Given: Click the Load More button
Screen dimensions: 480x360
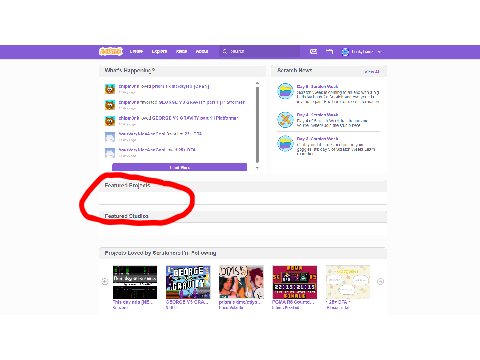Looking at the screenshot, I should pyautogui.click(x=179, y=167).
